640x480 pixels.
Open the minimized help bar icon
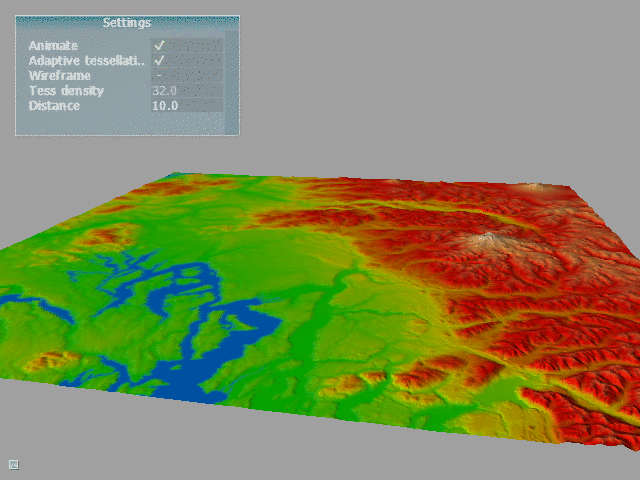click(x=13, y=463)
